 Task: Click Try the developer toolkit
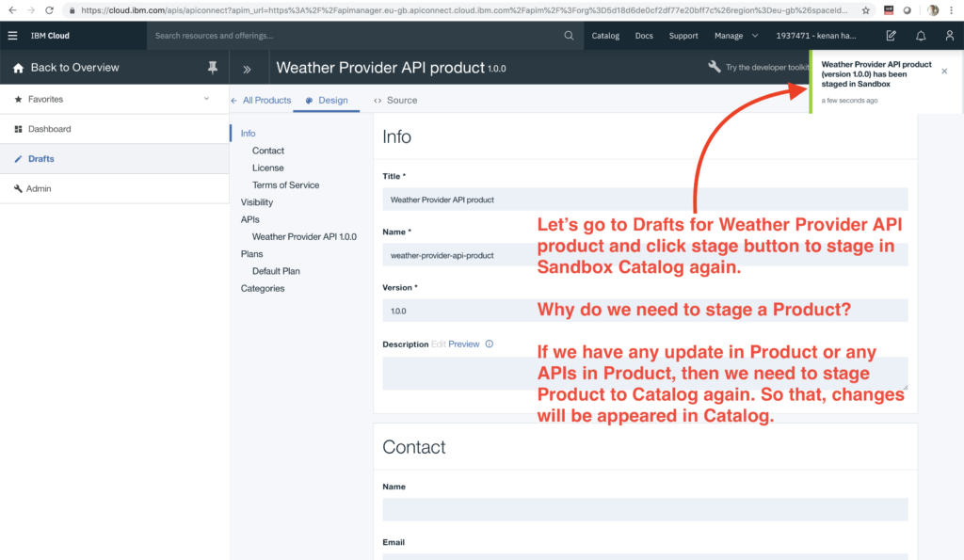point(766,67)
